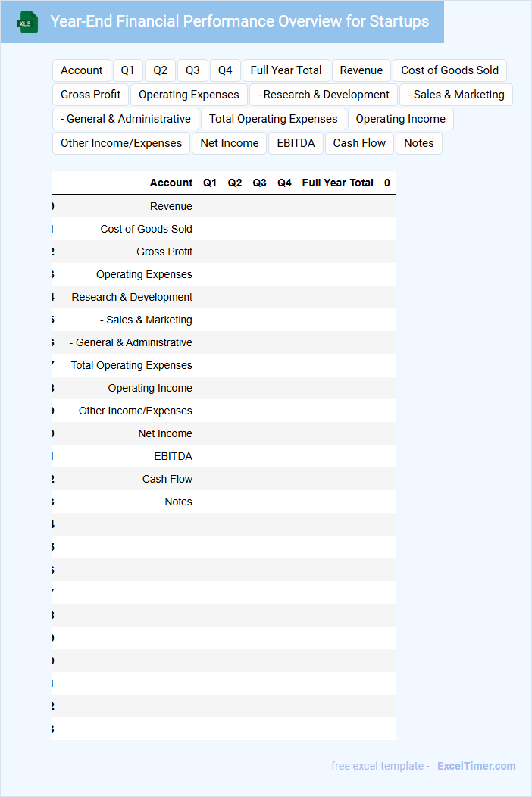Select the Account tag button
This screenshot has height=797, width=532.
81,70
